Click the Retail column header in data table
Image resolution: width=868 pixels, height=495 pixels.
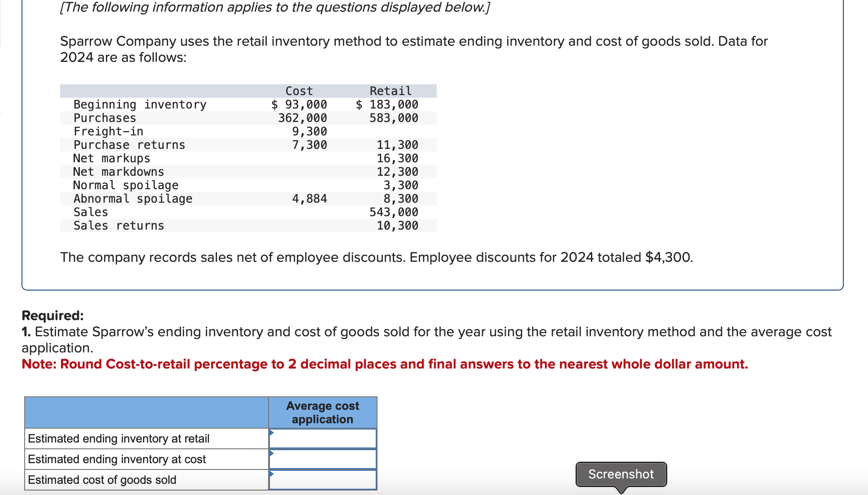[x=390, y=91]
